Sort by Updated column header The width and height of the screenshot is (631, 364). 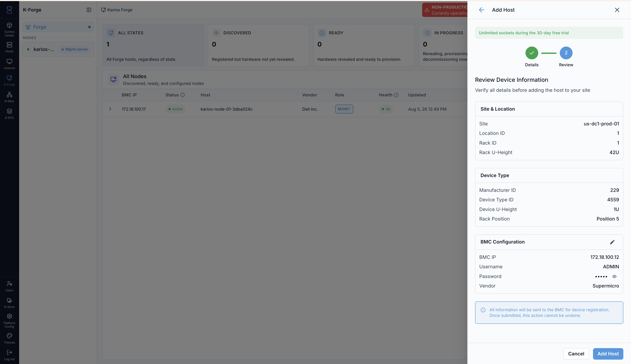(x=417, y=95)
